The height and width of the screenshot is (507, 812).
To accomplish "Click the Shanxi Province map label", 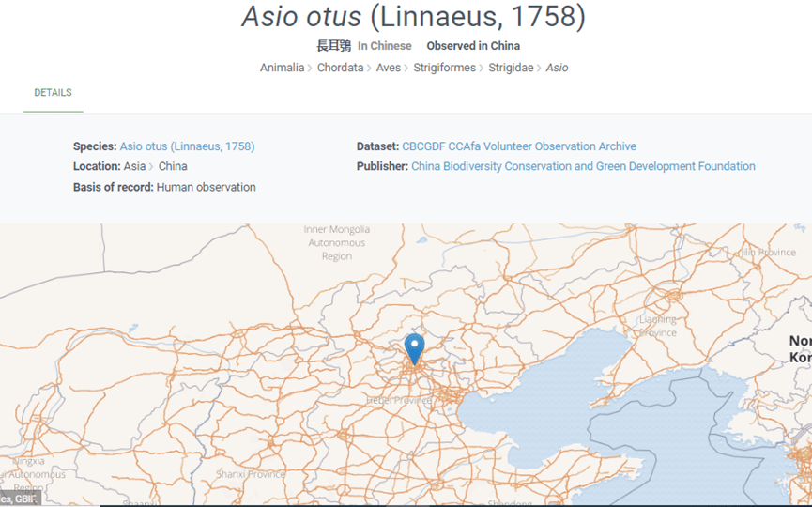I will tap(252, 474).
